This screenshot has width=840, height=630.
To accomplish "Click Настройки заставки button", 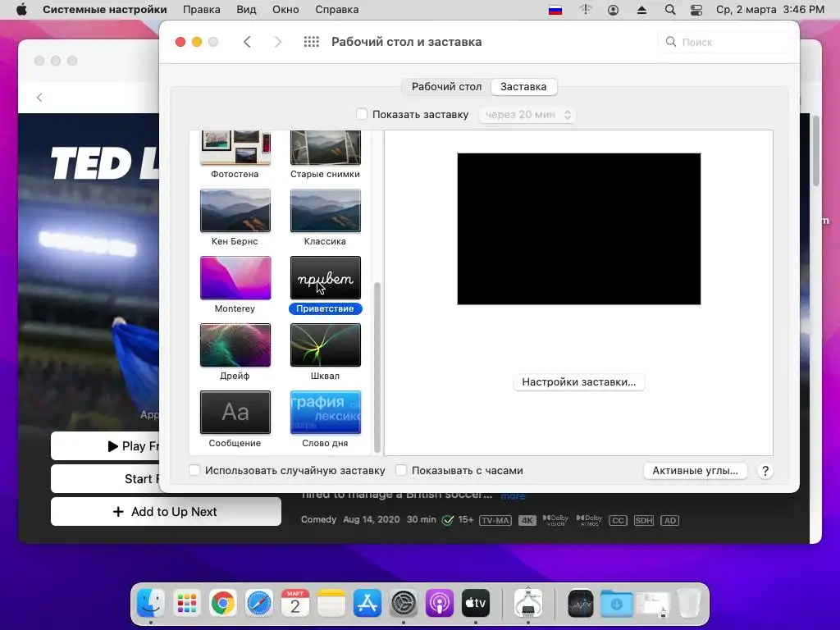I will [x=578, y=382].
